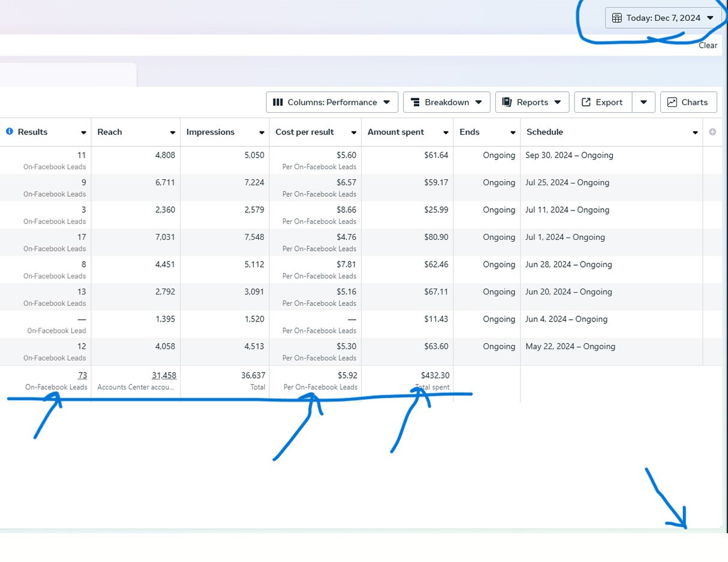Click the calendar icon in date selector
The image size is (728, 562).
coord(616,18)
